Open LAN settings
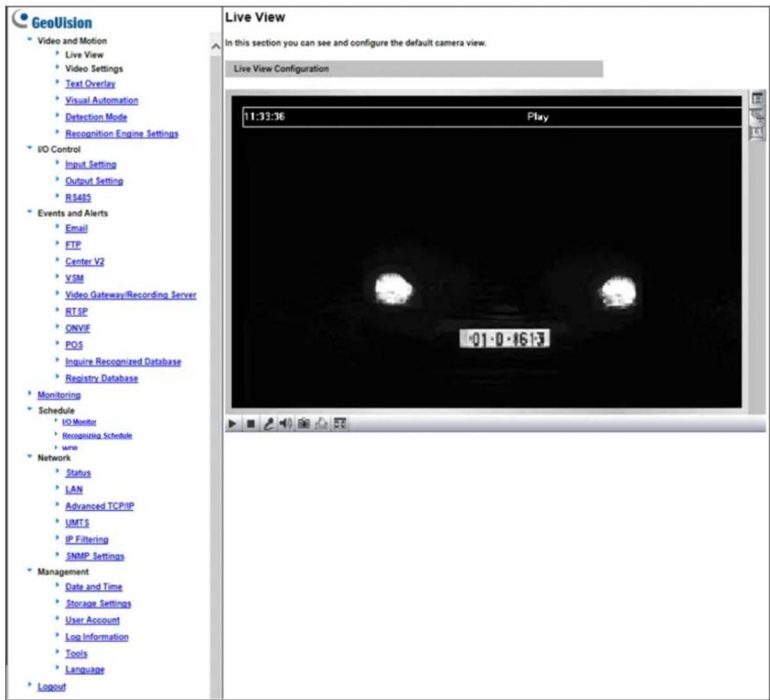Screen dimensions: 770x700 pyautogui.click(x=74, y=489)
